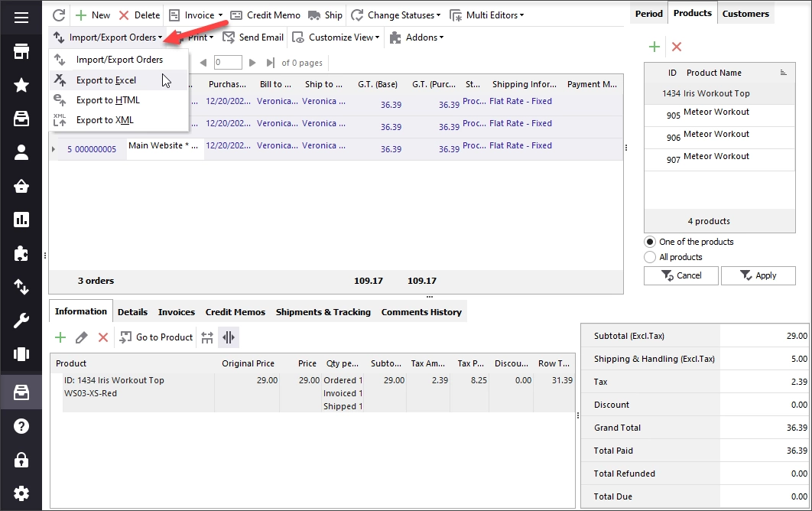The height and width of the screenshot is (511, 812).
Task: Sort by the Product Name column header
Action: click(x=713, y=73)
